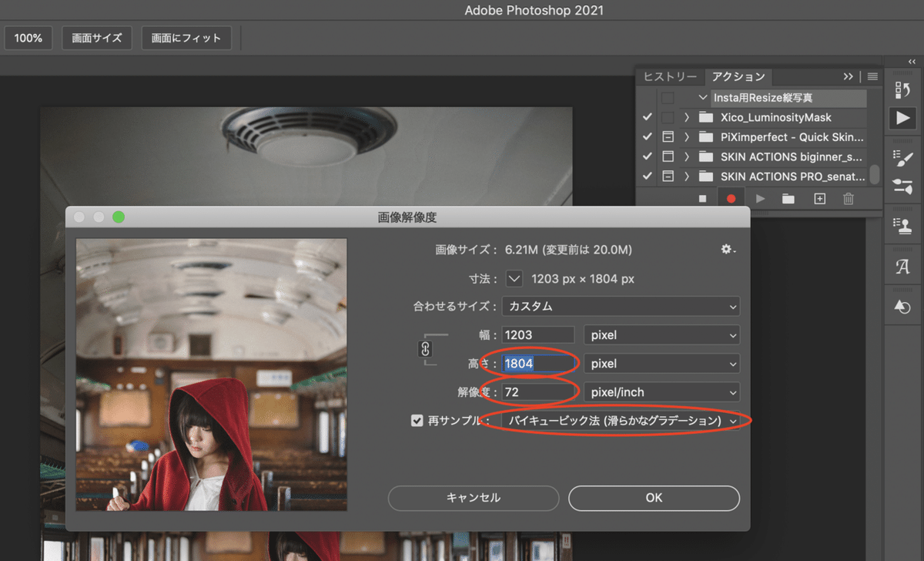Image resolution: width=924 pixels, height=561 pixels.
Task: Click folder icon of SKIN ACTIONS PRO set
Action: [706, 176]
